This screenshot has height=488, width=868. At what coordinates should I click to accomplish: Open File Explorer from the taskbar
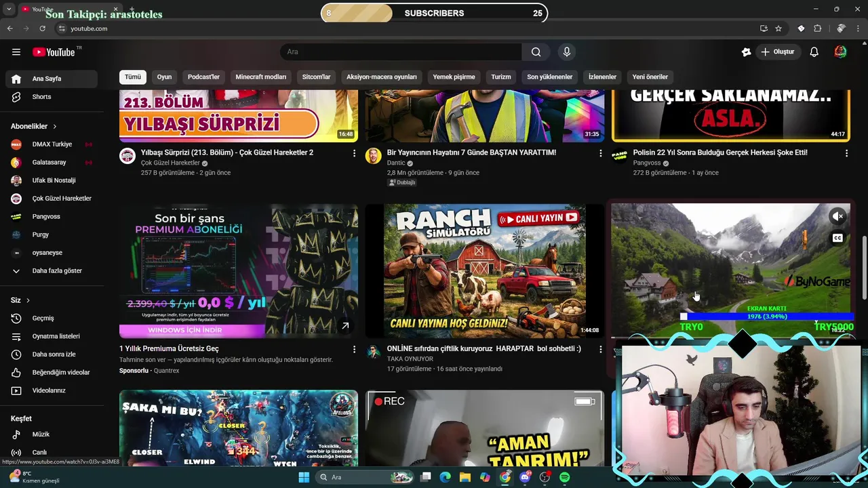465,477
